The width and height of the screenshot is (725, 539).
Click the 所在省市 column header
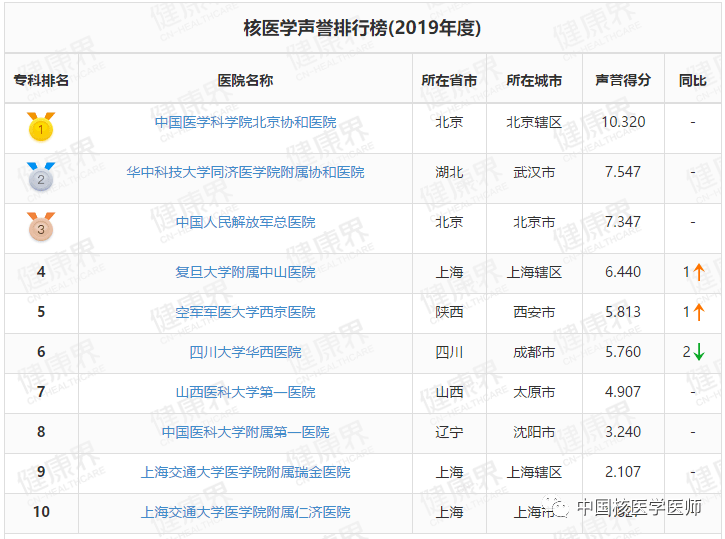[449, 80]
